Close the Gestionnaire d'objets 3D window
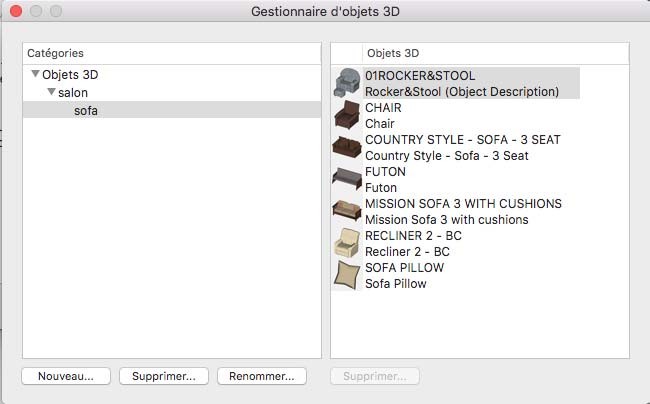The width and height of the screenshot is (650, 404). (16, 12)
